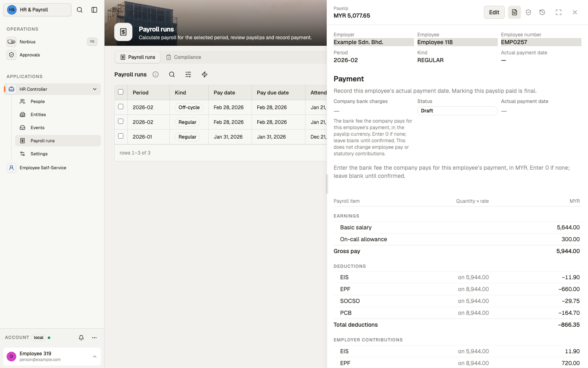Open Approvals shield icon item
The image size is (588, 368).
(52, 55)
